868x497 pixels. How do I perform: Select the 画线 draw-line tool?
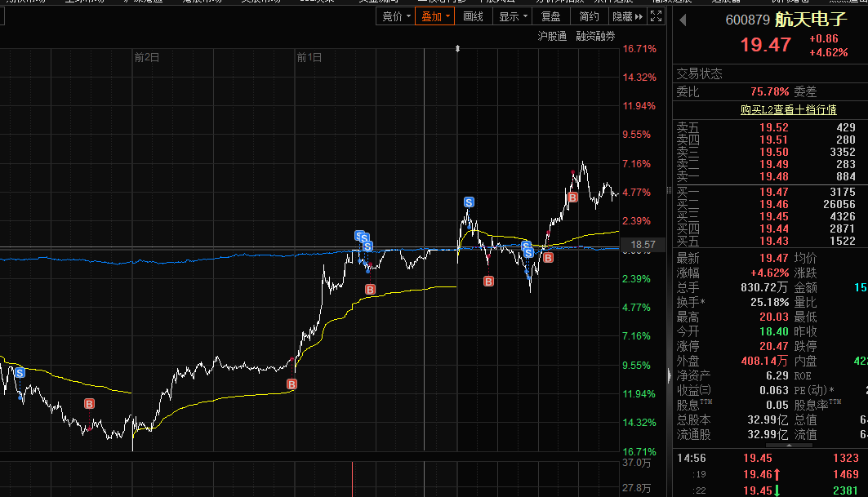pos(474,16)
